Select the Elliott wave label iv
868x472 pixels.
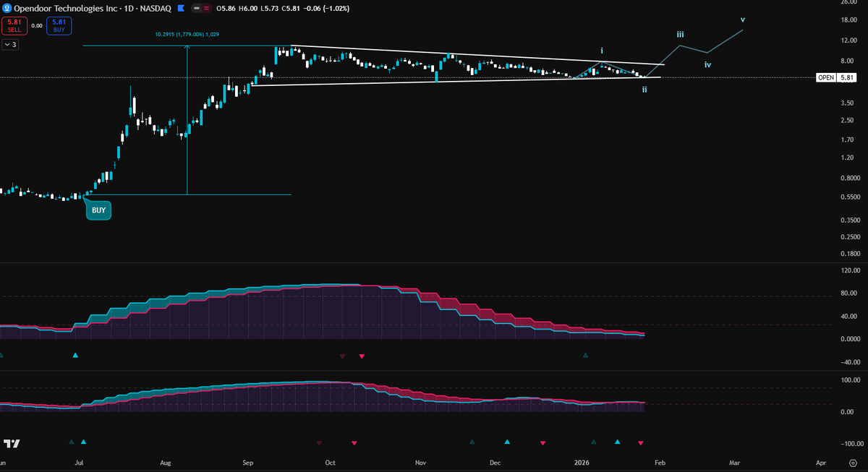tap(708, 64)
